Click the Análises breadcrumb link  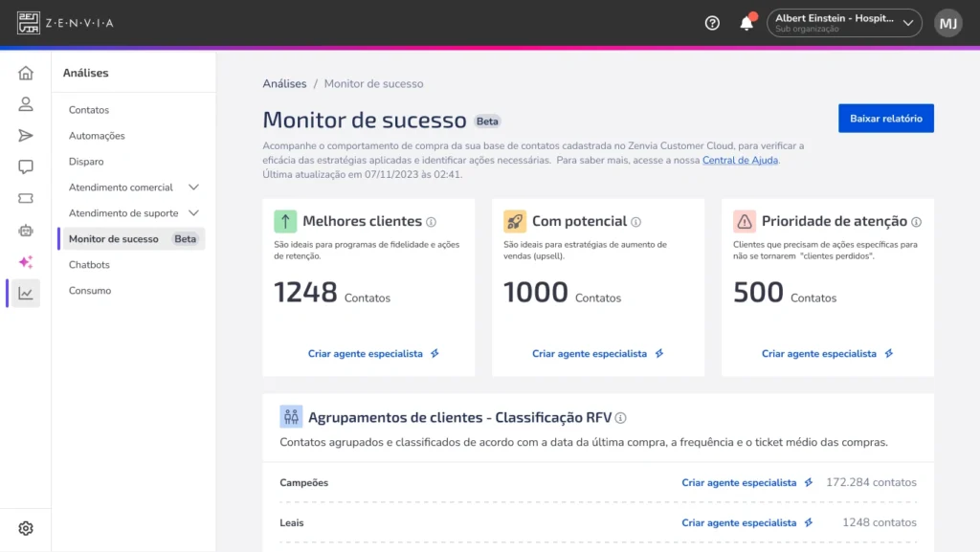click(x=284, y=83)
